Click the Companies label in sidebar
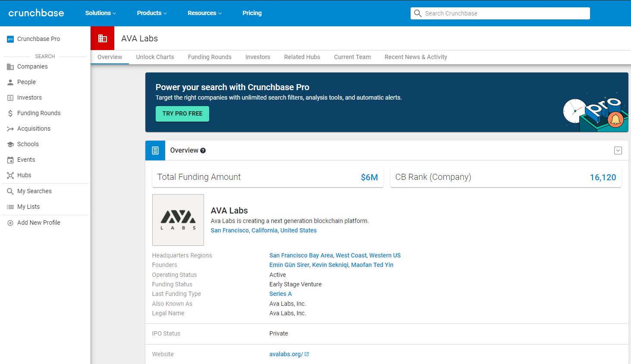 [x=32, y=66]
